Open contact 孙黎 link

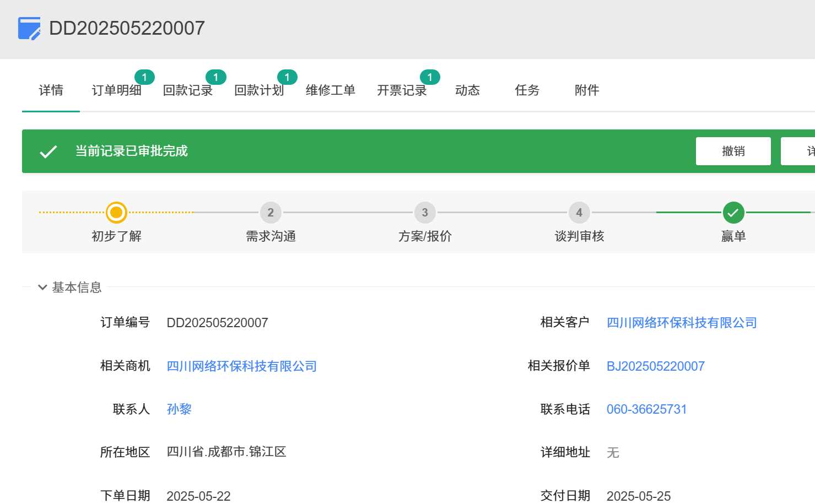coord(179,409)
